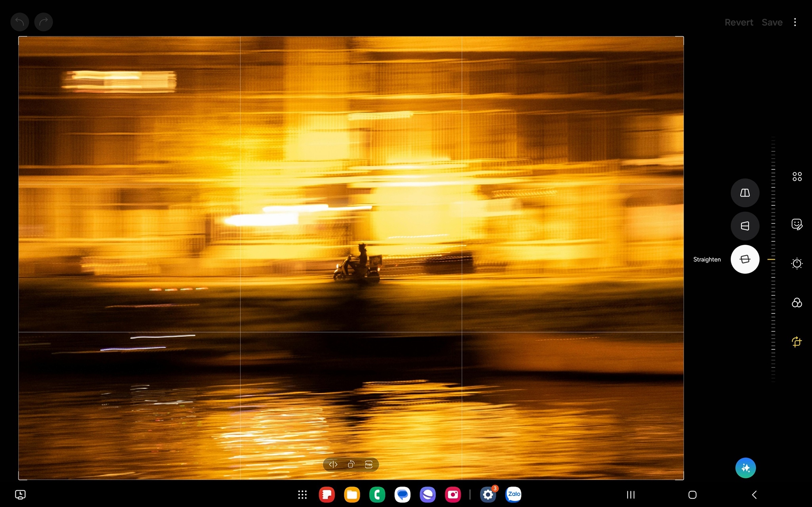The width and height of the screenshot is (812, 507).
Task: Click the Undo arrow
Action: pos(19,22)
